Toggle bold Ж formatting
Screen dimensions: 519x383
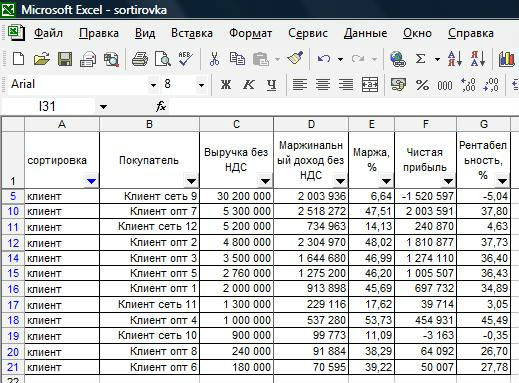click(226, 85)
